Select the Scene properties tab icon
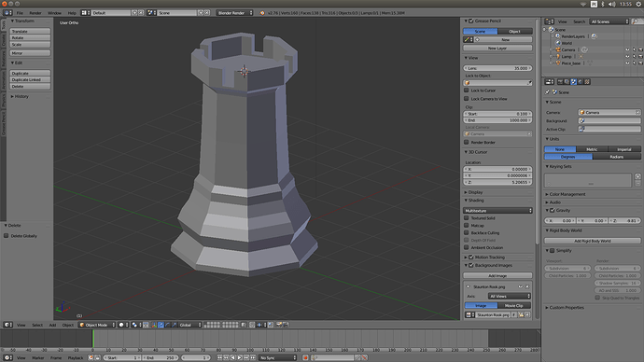Screen dimensions: 644x362 [573, 82]
